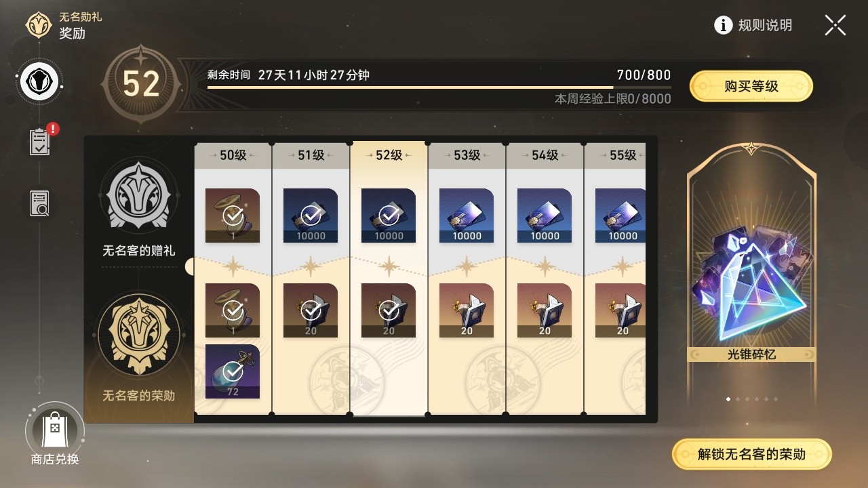Open the rewards tab icon in sidebar

[40, 83]
